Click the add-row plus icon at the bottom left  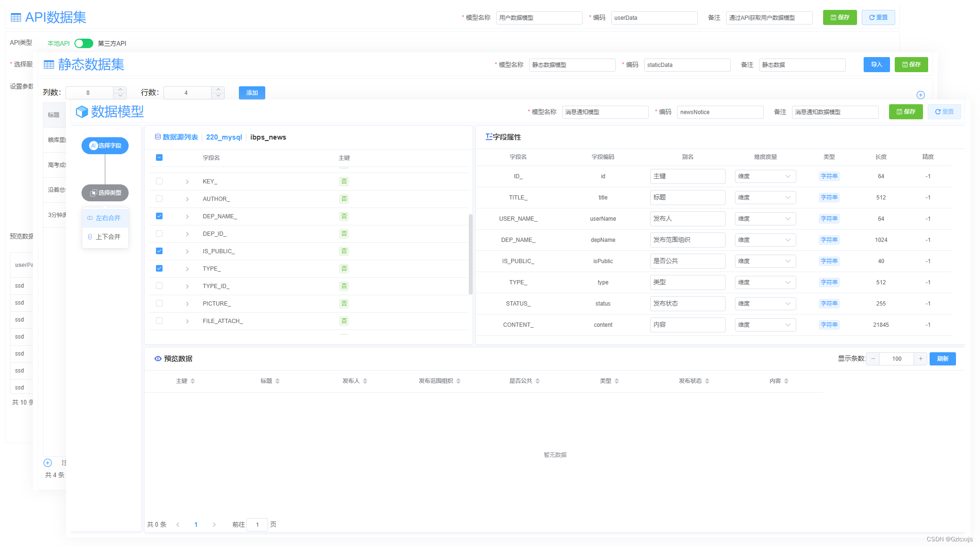click(x=48, y=463)
